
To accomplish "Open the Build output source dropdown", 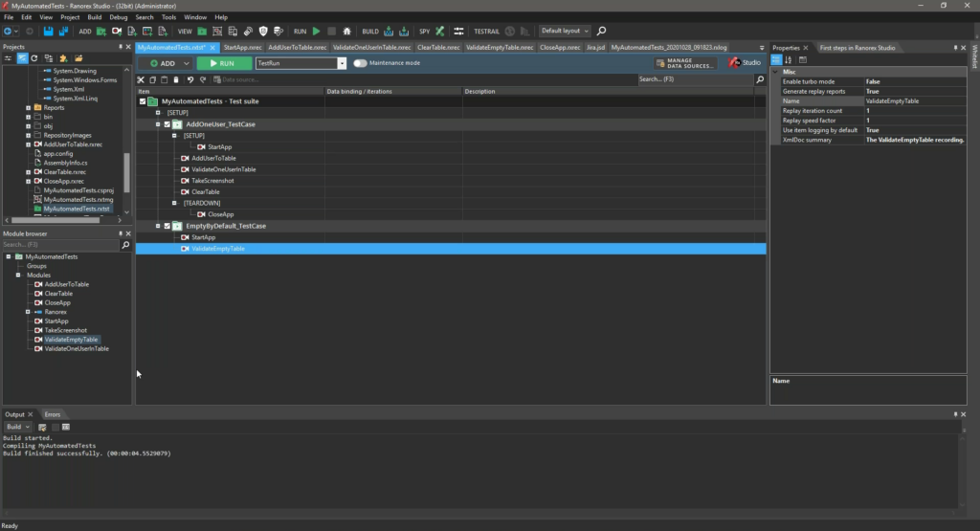I will (x=17, y=428).
